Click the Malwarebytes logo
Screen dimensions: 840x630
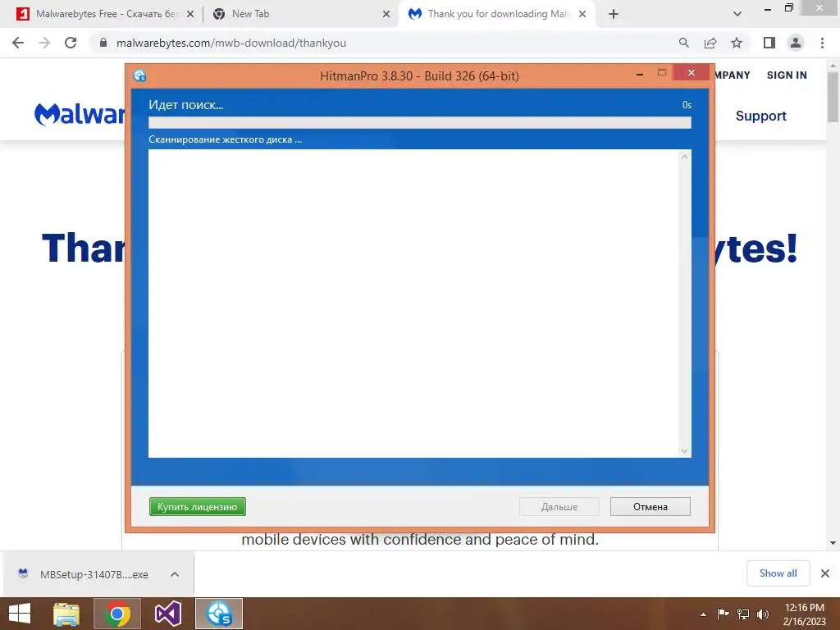point(80,114)
